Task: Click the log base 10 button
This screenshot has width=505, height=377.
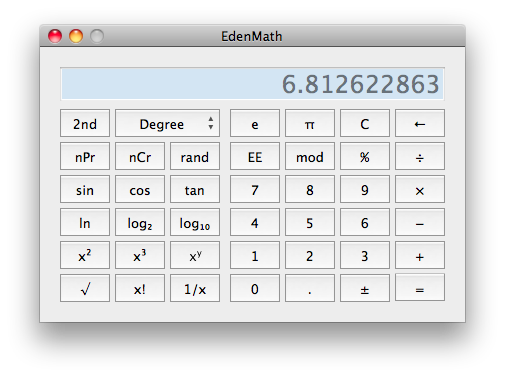Action: pyautogui.click(x=195, y=222)
